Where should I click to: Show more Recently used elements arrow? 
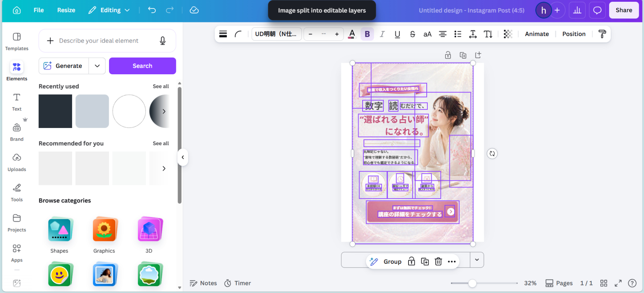pyautogui.click(x=164, y=111)
